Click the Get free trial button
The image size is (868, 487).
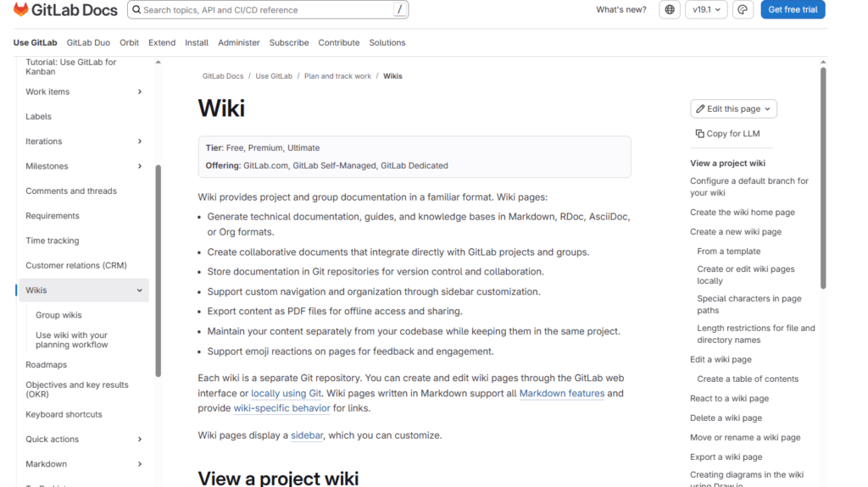(x=793, y=9)
